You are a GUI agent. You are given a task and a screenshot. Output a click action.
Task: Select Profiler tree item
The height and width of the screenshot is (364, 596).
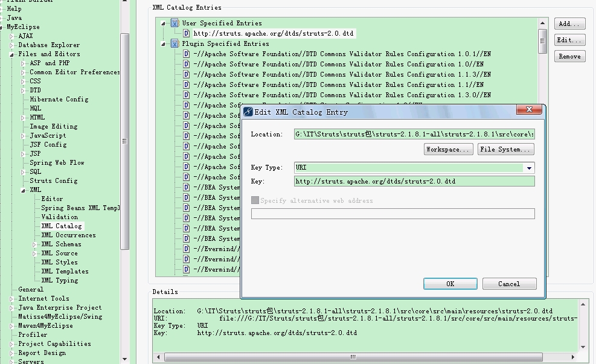pyautogui.click(x=33, y=335)
